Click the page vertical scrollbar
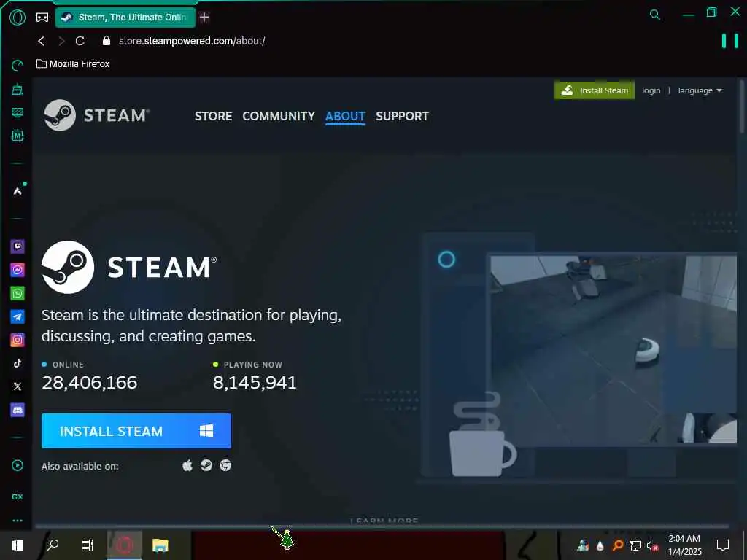The image size is (747, 560). point(741,108)
